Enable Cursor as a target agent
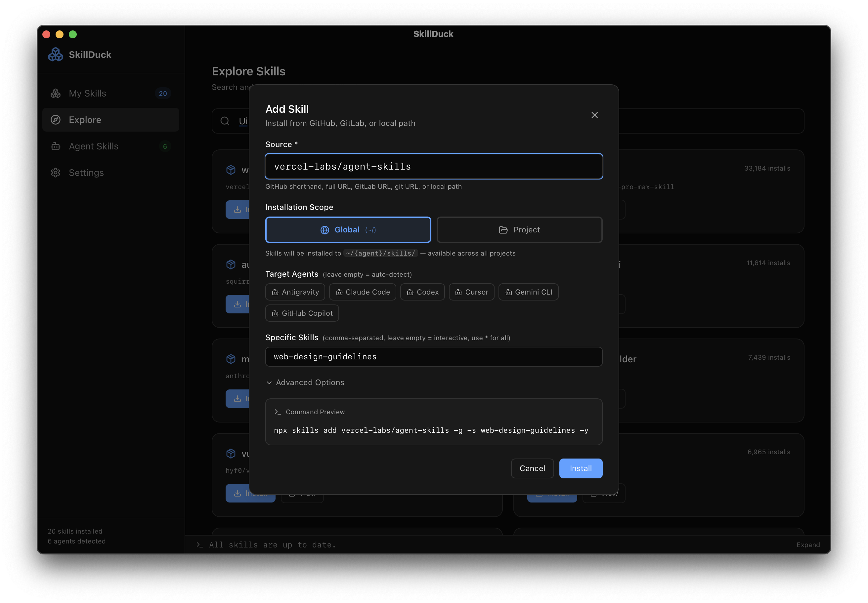 coord(471,292)
